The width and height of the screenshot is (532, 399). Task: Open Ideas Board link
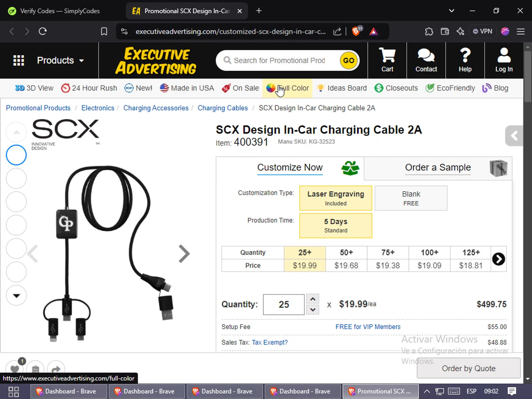pos(342,88)
